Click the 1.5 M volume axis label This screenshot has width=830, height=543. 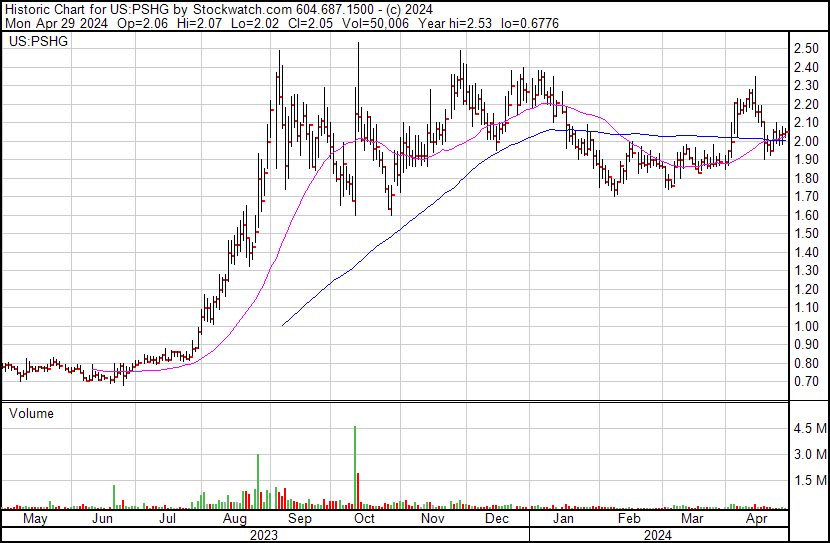810,481
